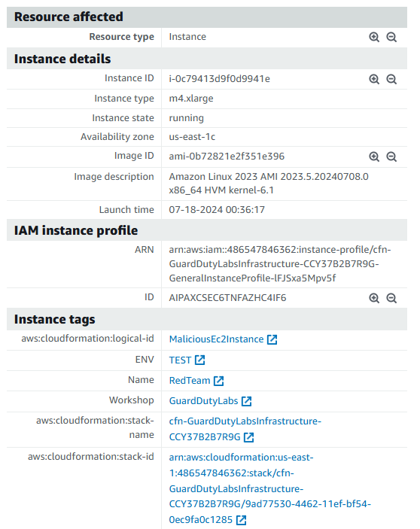Click the aws:cloudformation:logical-id tag key
Screen dimensions: 420x529
coord(88,339)
